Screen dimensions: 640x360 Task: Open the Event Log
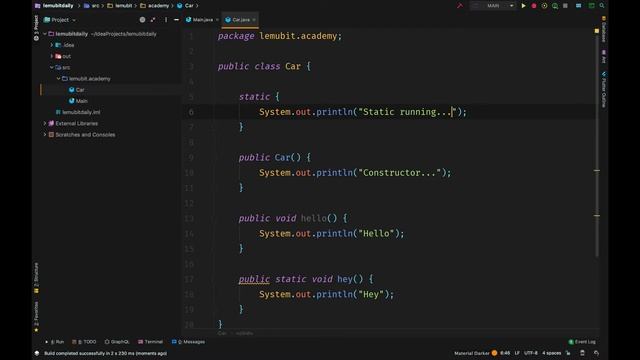tap(582, 342)
